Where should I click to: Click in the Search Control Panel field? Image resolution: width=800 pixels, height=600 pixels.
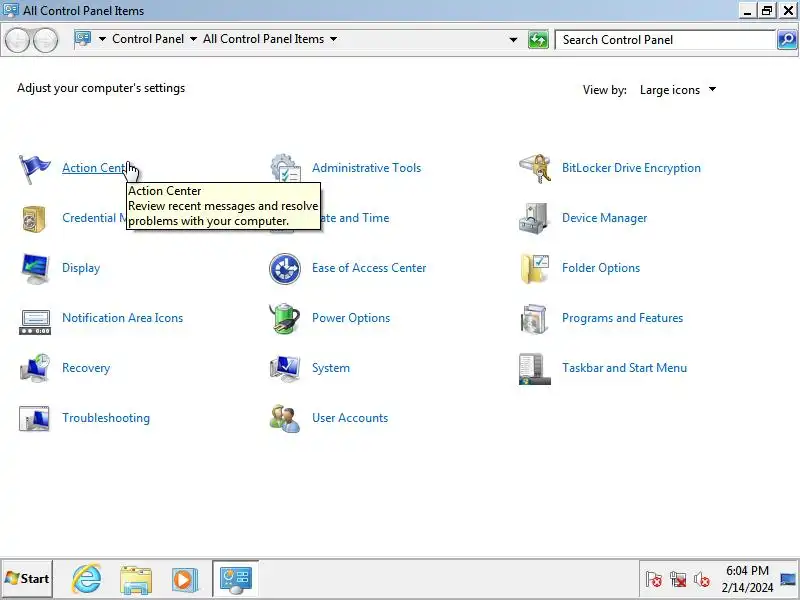pos(665,40)
